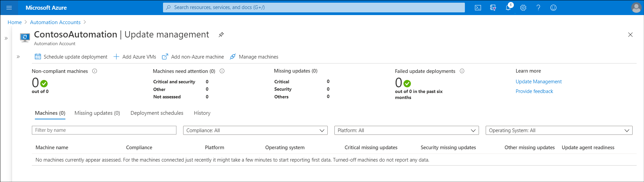This screenshot has width=644, height=182.
Task: Click the non-compliant green check icon
Action: click(44, 83)
